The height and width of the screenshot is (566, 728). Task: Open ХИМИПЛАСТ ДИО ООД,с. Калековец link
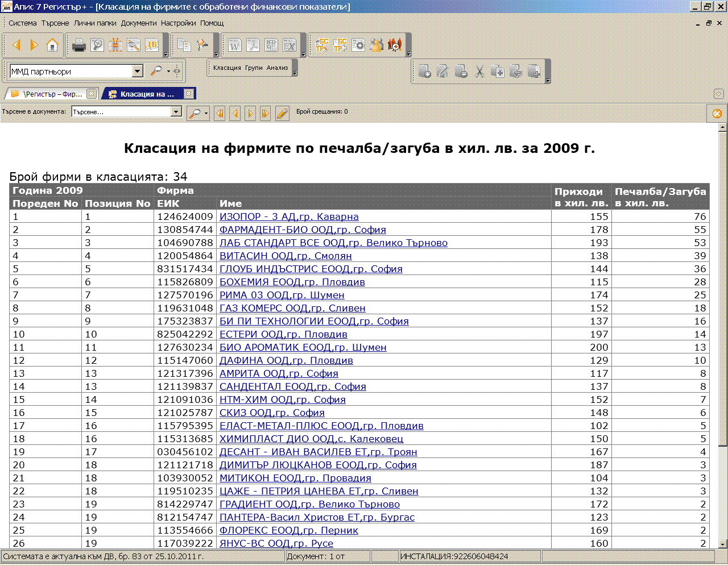pyautogui.click(x=311, y=439)
